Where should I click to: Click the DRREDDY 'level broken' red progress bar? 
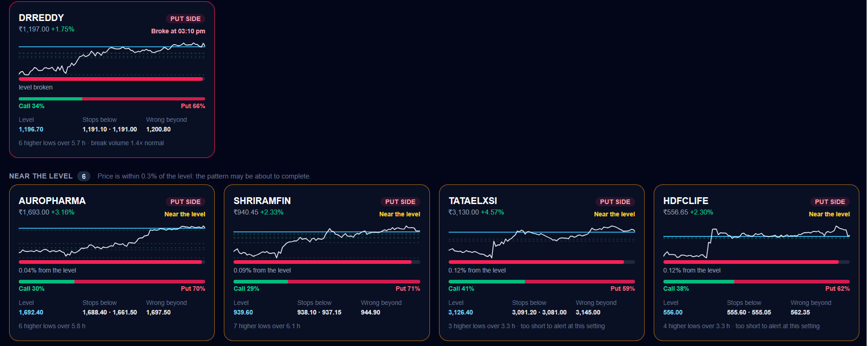[112, 79]
